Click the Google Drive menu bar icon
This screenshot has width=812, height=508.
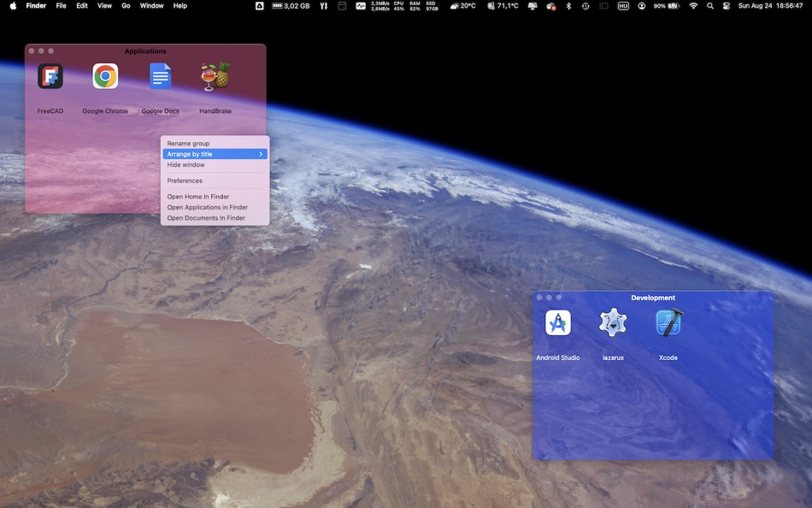260,6
